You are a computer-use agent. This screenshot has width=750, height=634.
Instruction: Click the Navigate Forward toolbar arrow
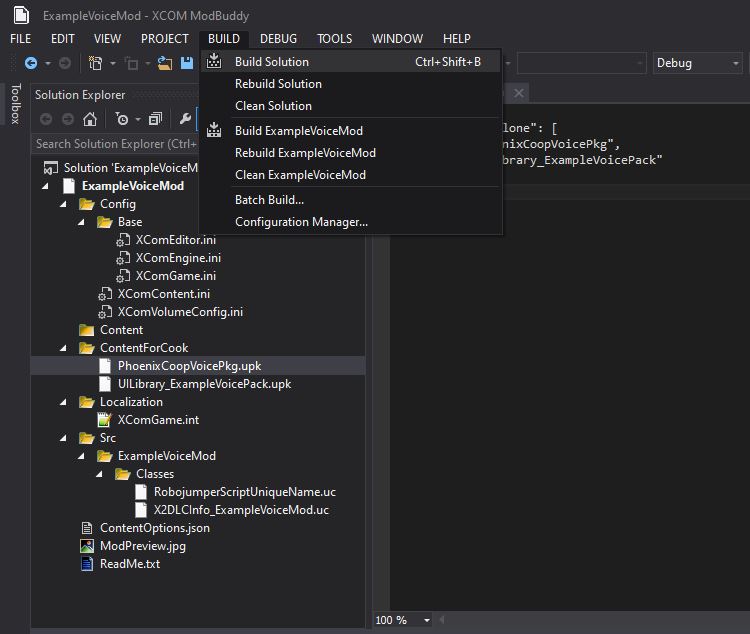(x=65, y=63)
